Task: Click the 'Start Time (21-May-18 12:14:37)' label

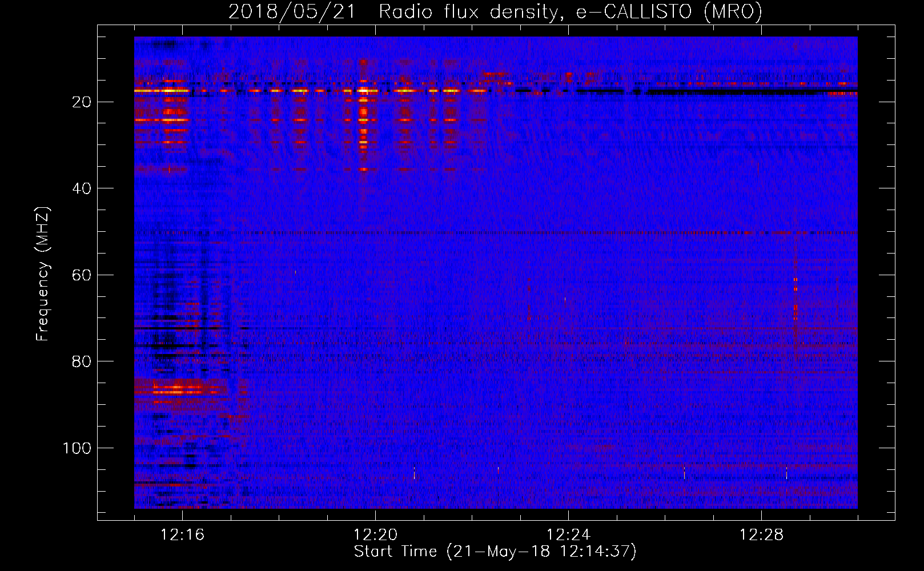Action: click(x=495, y=552)
